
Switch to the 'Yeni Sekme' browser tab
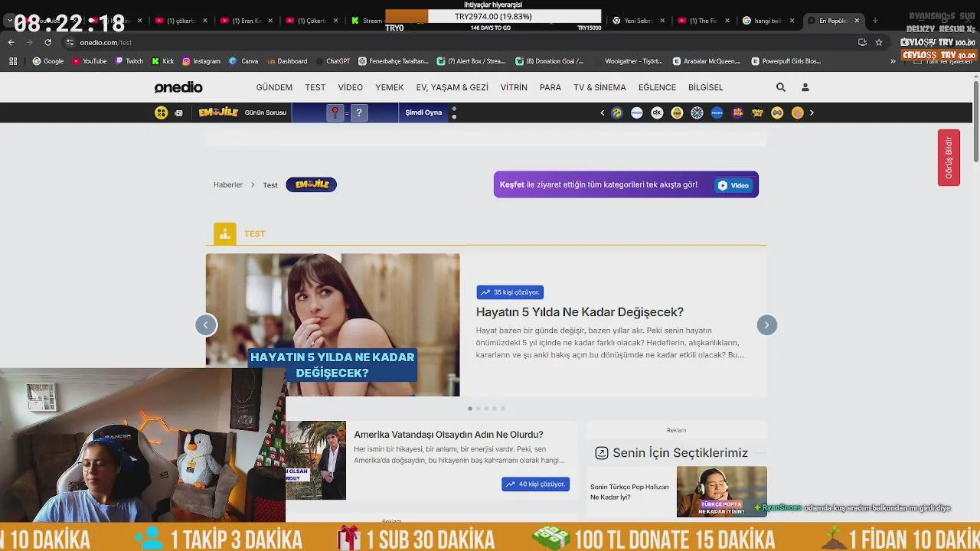(637, 21)
